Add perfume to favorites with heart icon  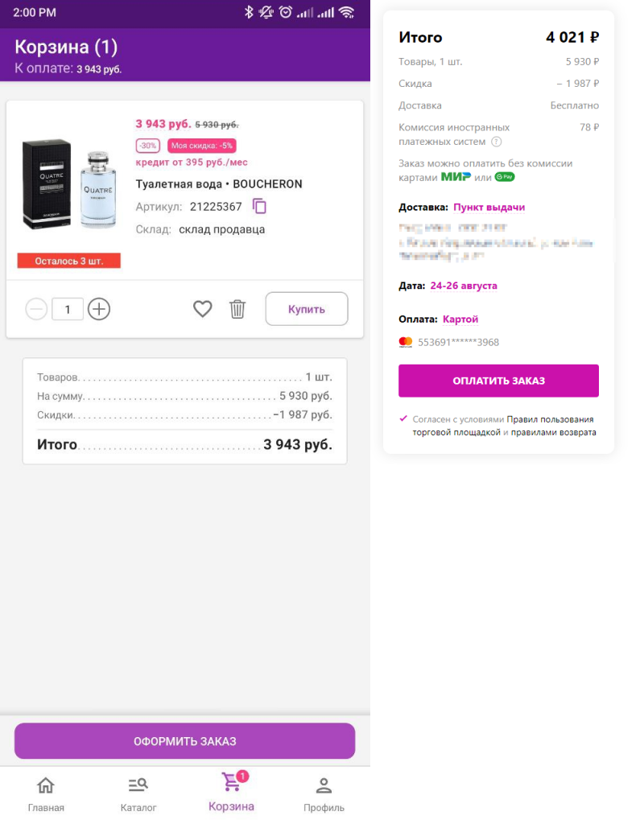click(x=202, y=309)
